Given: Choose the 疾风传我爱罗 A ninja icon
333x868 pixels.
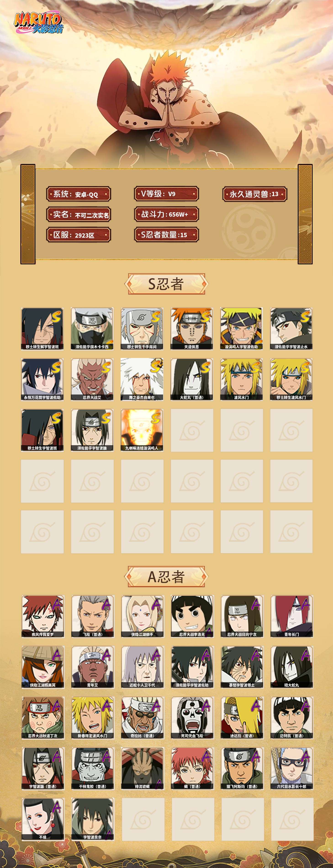Looking at the screenshot, I should pos(43,616).
